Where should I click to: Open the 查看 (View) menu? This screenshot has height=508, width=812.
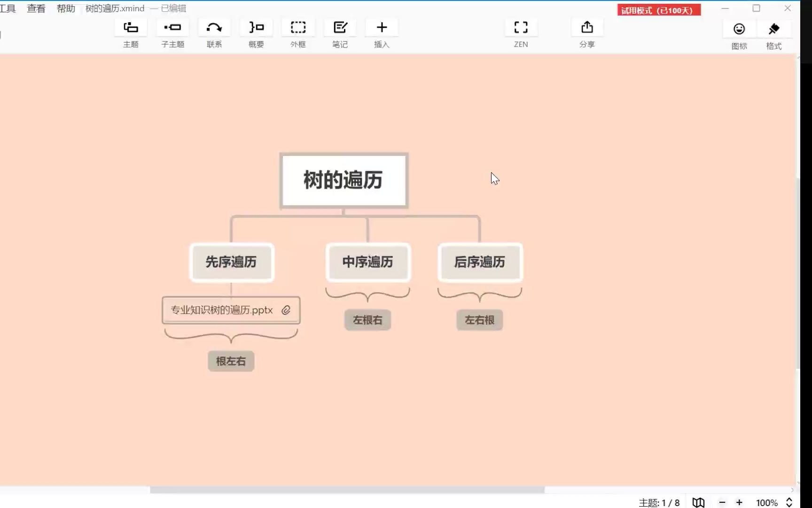click(36, 8)
